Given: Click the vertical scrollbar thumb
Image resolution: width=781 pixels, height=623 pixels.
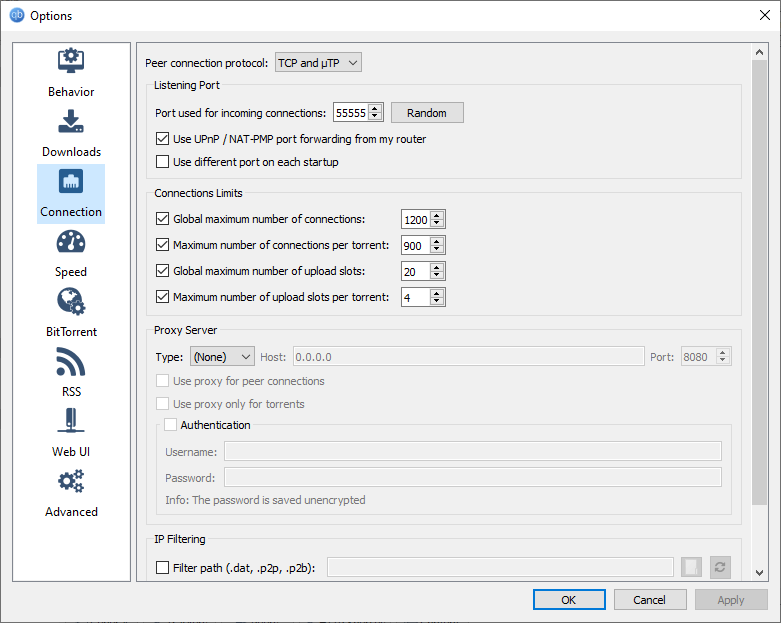Looking at the screenshot, I should pyautogui.click(x=759, y=282).
